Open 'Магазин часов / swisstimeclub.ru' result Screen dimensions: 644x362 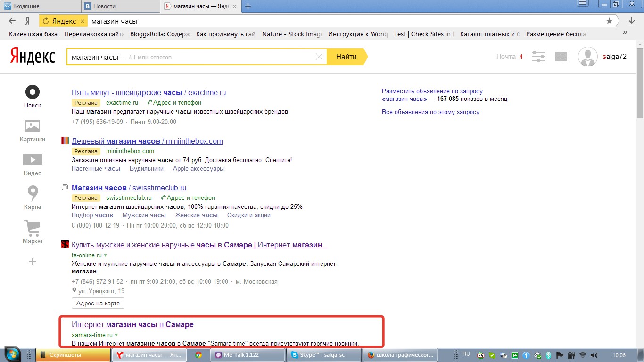tap(129, 188)
